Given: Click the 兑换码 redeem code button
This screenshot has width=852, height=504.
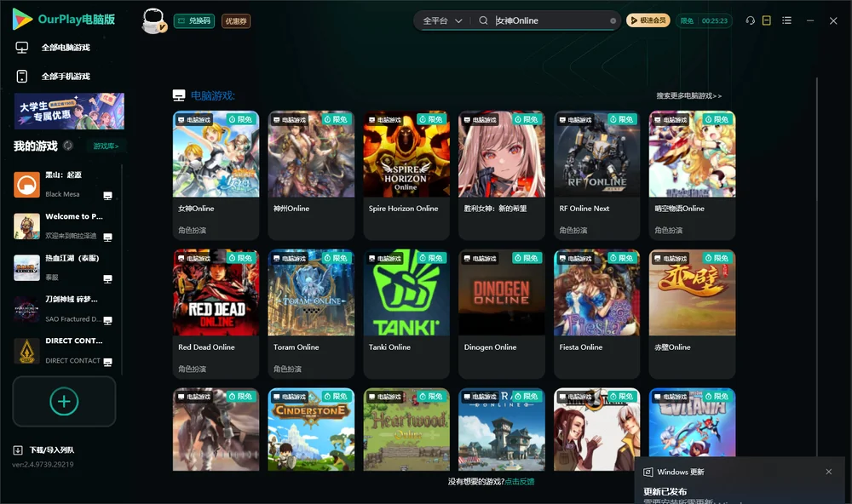Looking at the screenshot, I should click(x=194, y=20).
